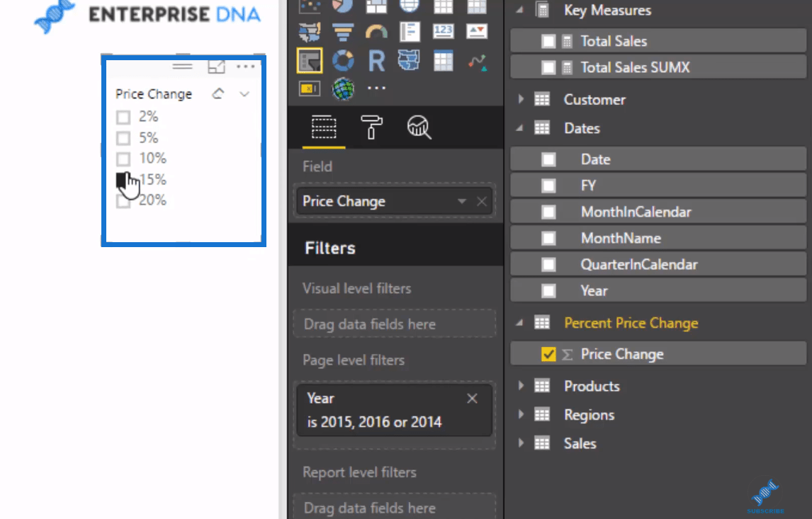Switch to the Fields well tab
Screen dimensions: 812x519
click(324, 127)
